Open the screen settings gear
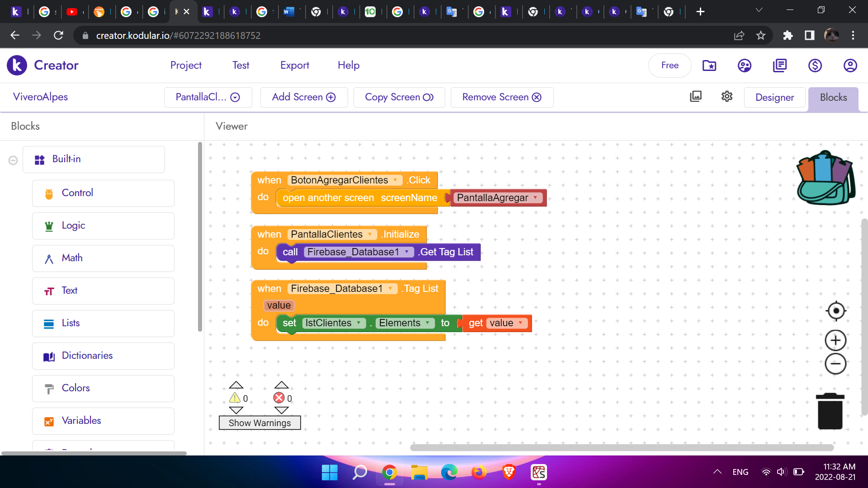This screenshot has height=488, width=868. 726,96
